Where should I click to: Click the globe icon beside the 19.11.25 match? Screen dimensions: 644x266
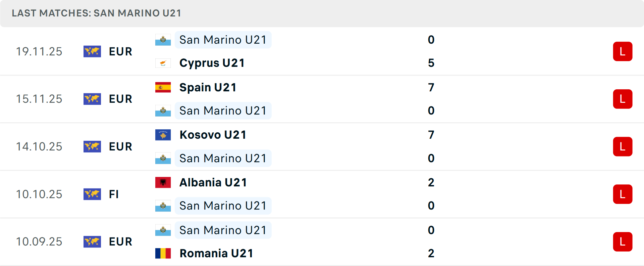(92, 51)
